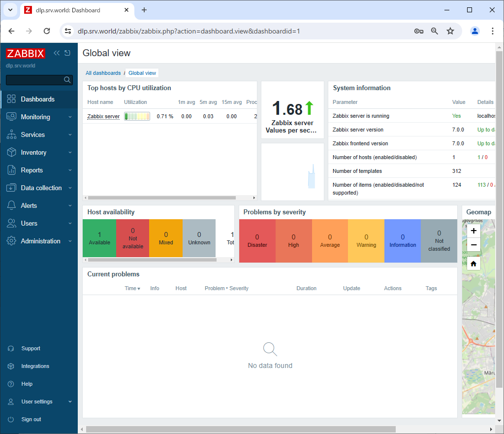Reset Geomap to home view
The width and height of the screenshot is (504, 434).
473,264
